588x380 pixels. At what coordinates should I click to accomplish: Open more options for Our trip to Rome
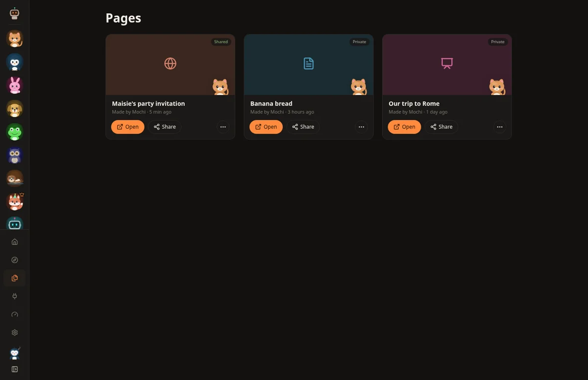click(500, 127)
